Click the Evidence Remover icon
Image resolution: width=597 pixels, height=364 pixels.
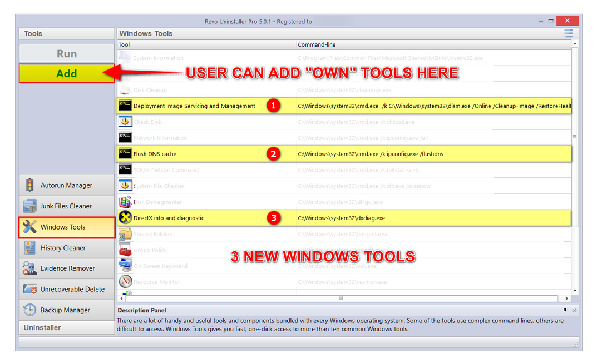pos(29,268)
